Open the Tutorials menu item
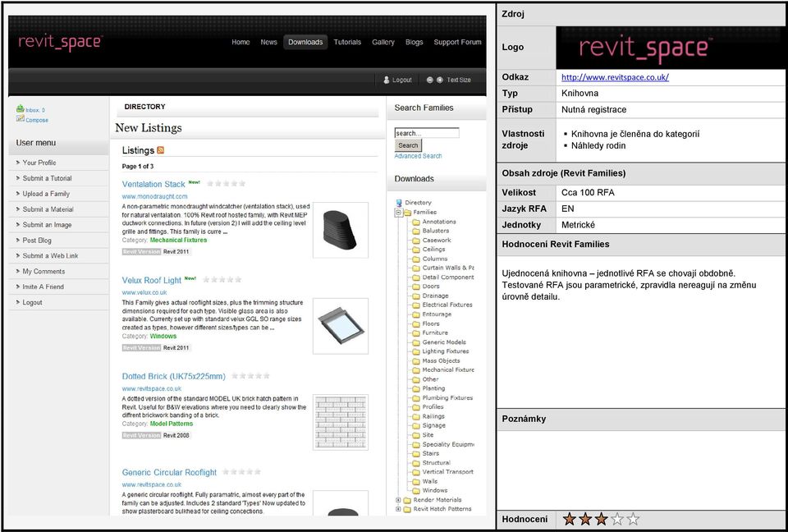Image resolution: width=788 pixels, height=532 pixels. (x=347, y=42)
